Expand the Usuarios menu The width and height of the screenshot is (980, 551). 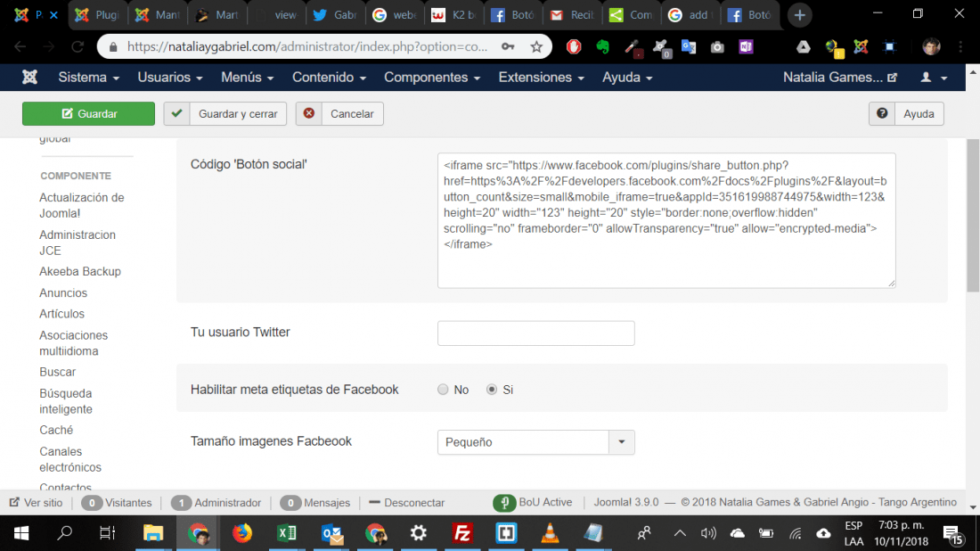click(x=170, y=78)
